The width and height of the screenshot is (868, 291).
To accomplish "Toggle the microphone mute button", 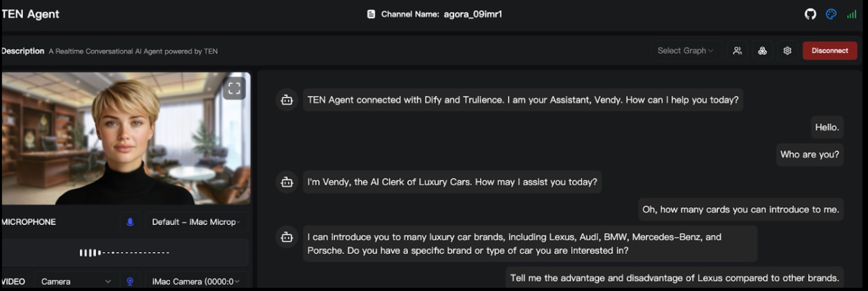I will tap(130, 222).
